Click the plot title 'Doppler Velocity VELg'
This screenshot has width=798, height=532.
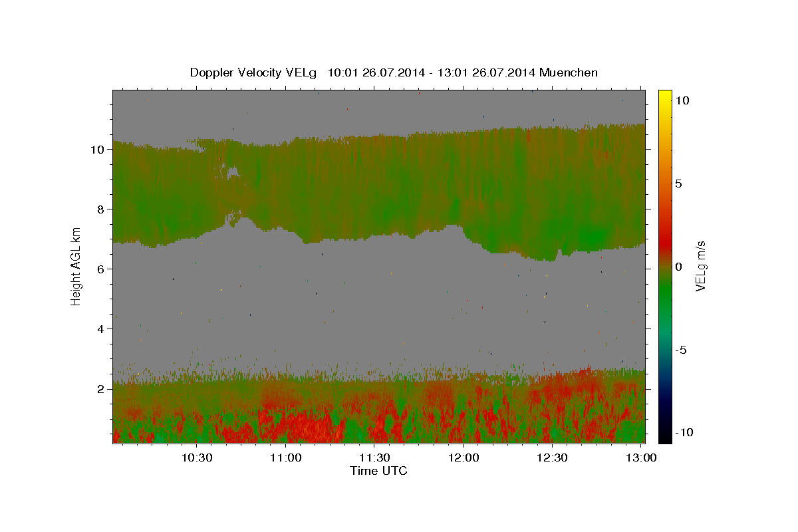coord(253,72)
